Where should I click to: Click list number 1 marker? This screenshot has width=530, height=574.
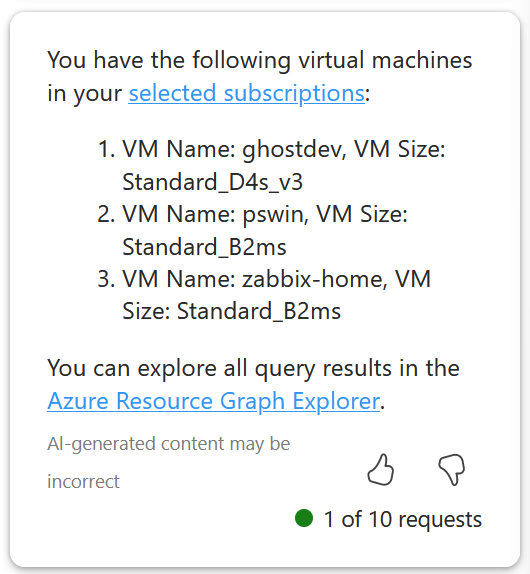[107, 150]
